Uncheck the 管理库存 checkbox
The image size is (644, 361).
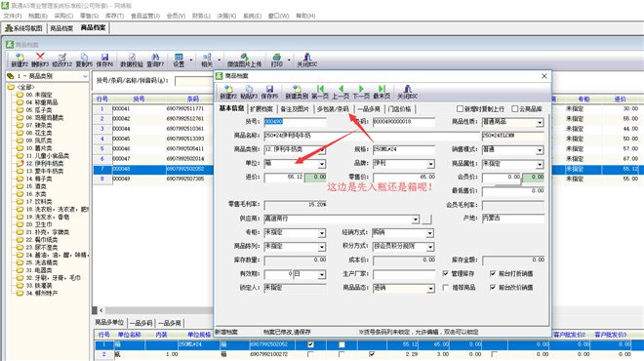point(446,273)
